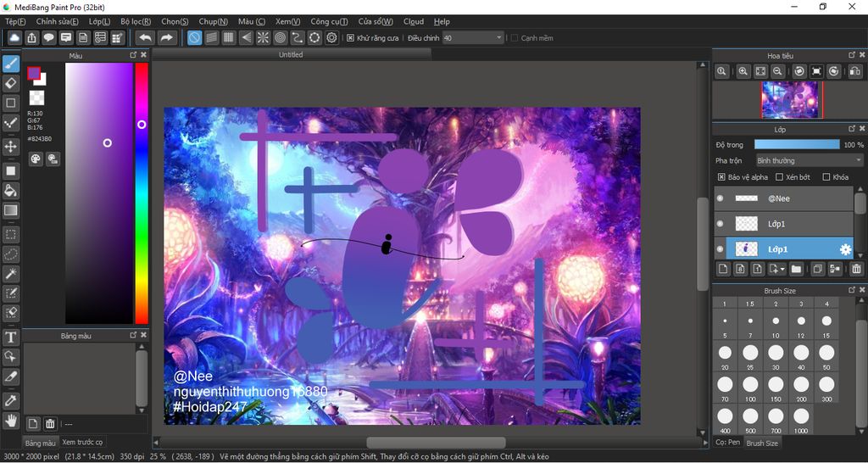The image size is (868, 463).
Task: Select the Magic Wand tool
Action: click(11, 274)
